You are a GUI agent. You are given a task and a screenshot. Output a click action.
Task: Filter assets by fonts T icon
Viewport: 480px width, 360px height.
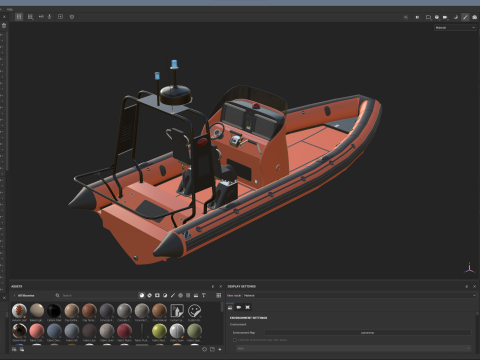pos(204,295)
